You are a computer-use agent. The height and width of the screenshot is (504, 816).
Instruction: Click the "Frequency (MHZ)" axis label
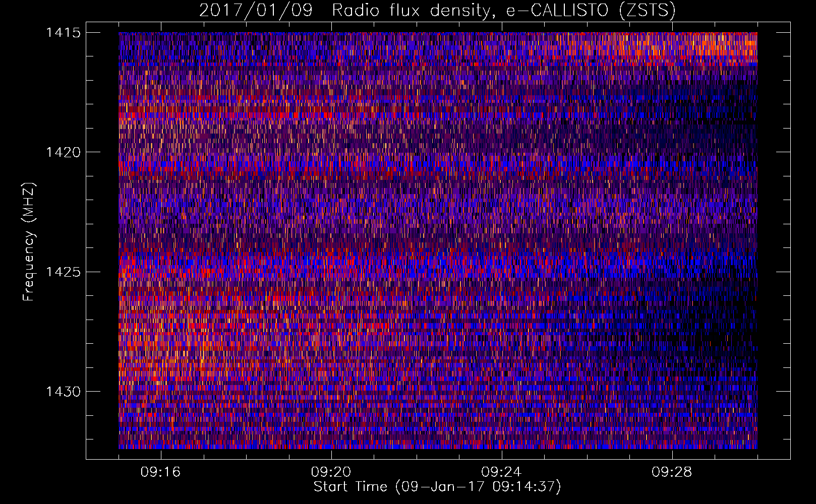coord(29,242)
